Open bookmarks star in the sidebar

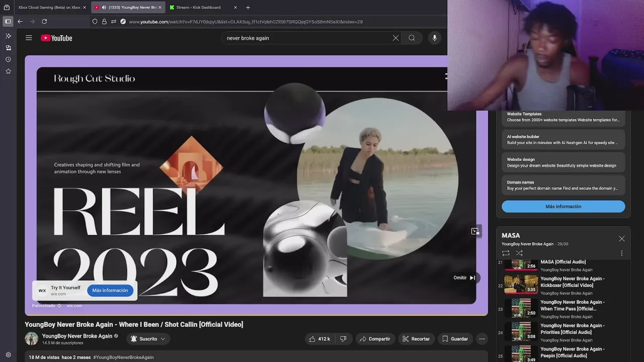click(x=8, y=71)
